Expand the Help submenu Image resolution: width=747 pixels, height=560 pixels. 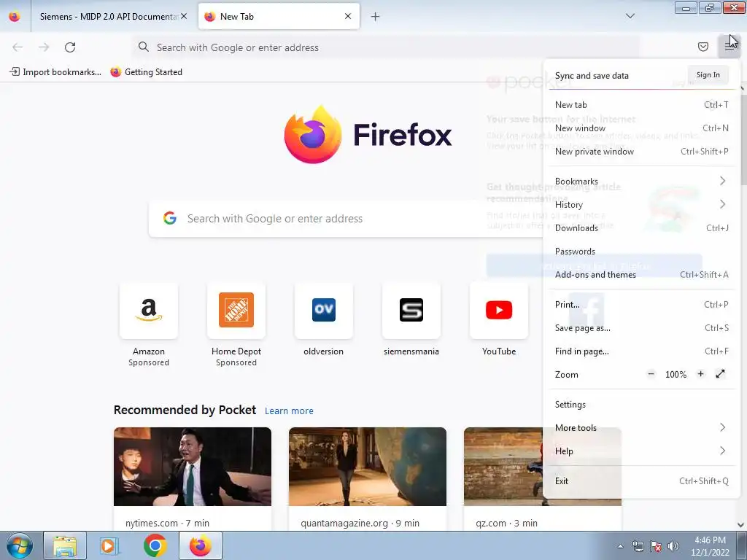click(x=641, y=451)
